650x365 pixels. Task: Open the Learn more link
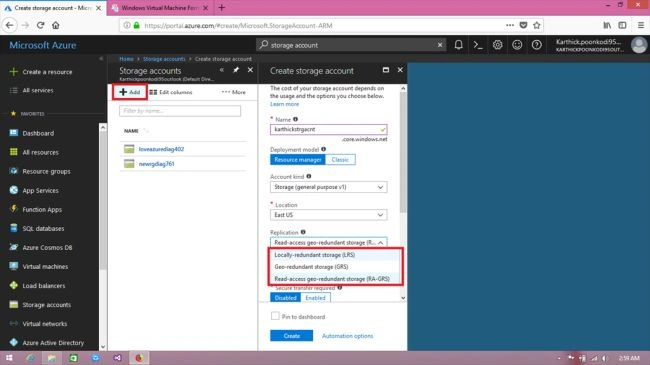point(284,104)
